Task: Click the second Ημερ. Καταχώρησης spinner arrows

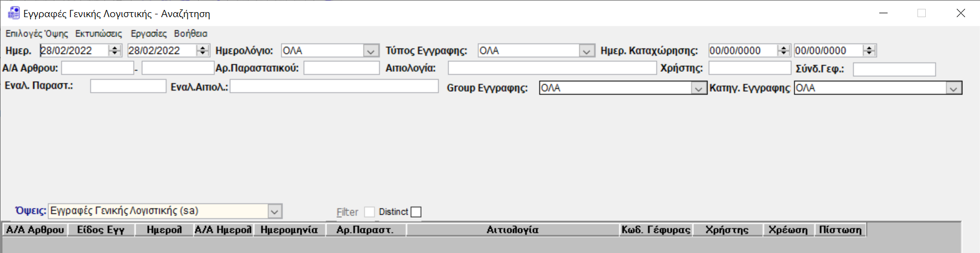Action: pyautogui.click(x=869, y=51)
